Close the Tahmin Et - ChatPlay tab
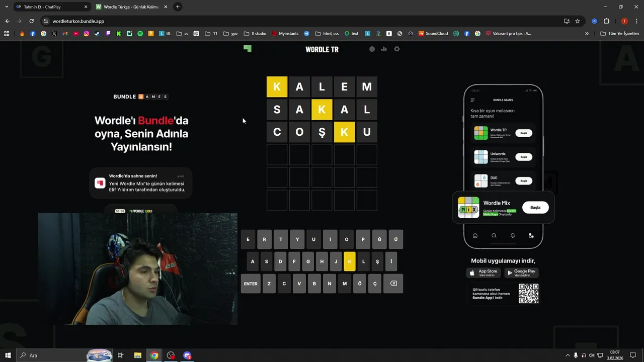644x362 pixels. tap(86, 7)
